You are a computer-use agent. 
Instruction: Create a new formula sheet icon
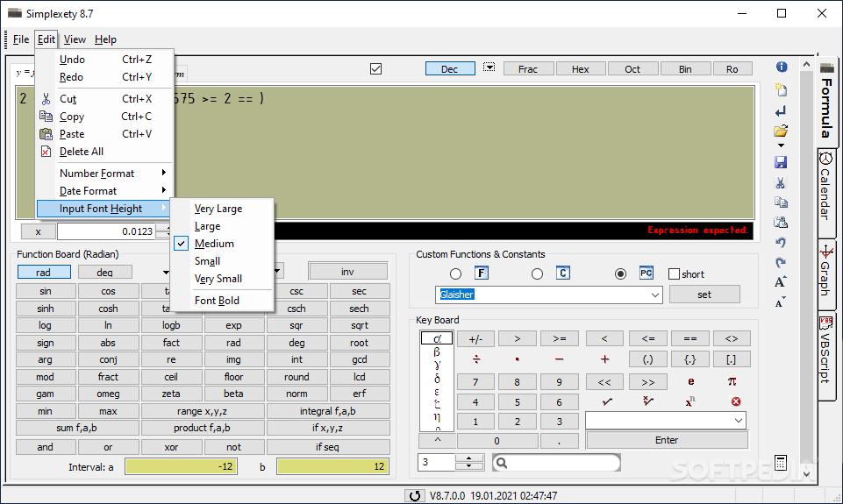click(781, 89)
